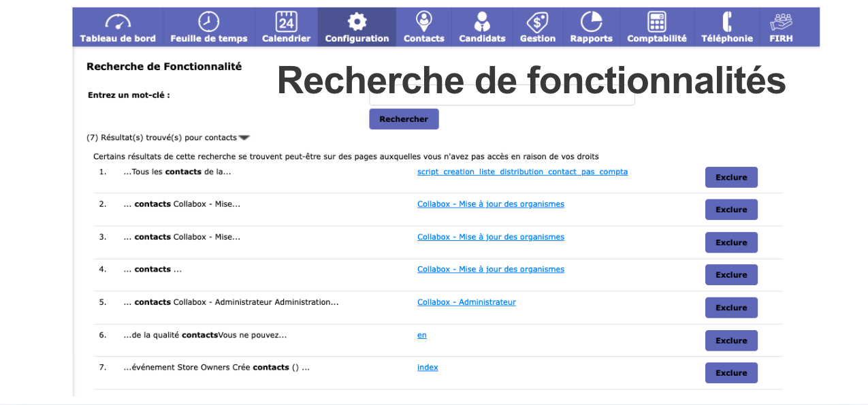The width and height of the screenshot is (868, 405).
Task: Open the Tableau de bord gauge icon
Action: click(x=118, y=22)
